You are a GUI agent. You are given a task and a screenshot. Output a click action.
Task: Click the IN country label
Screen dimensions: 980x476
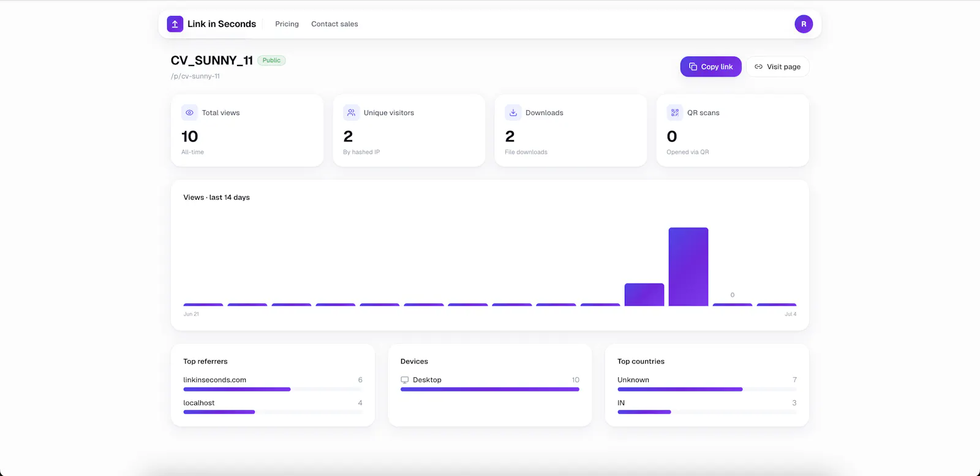tap(621, 402)
